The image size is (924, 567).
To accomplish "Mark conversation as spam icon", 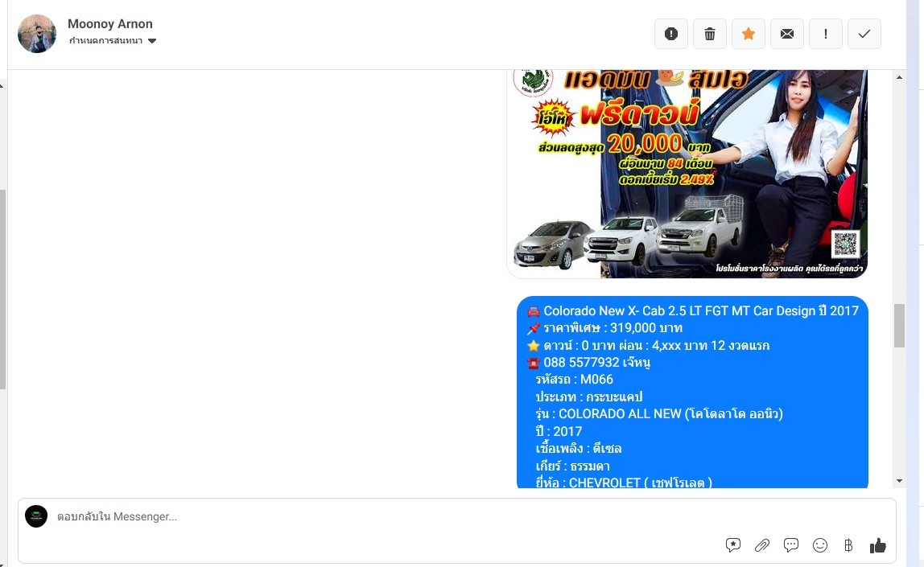I will (670, 34).
